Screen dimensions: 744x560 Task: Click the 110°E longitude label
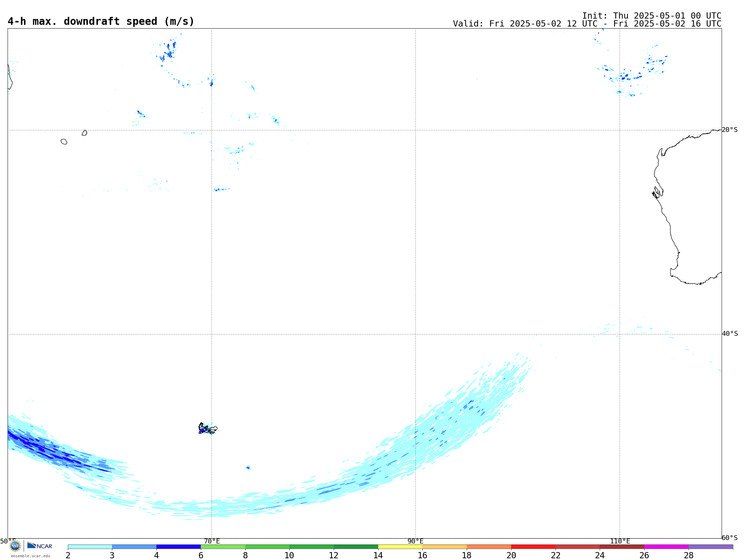point(620,541)
